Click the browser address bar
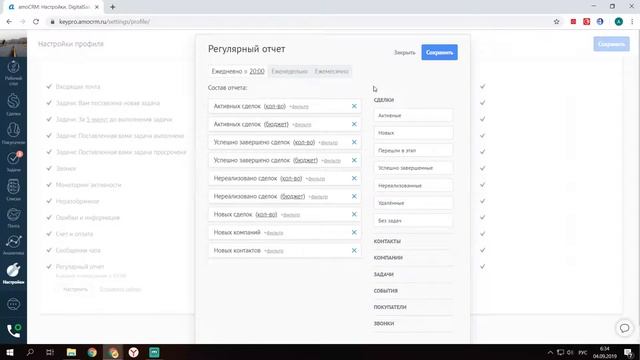Viewport: 640px width, 360px height. tap(298, 22)
